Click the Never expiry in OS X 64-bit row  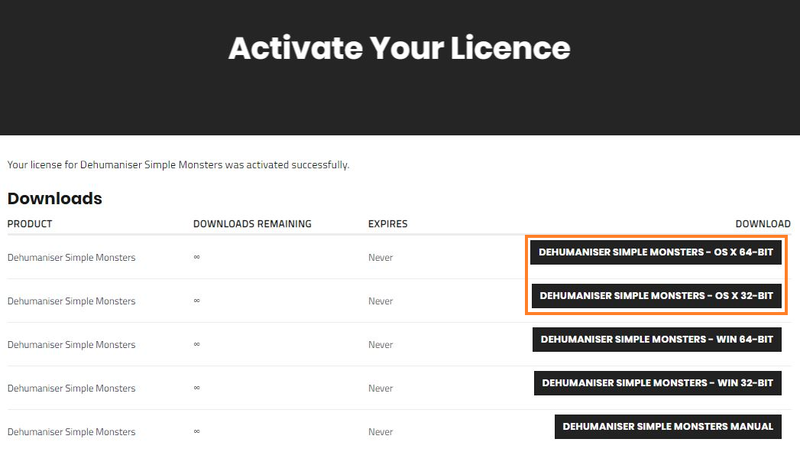(380, 258)
